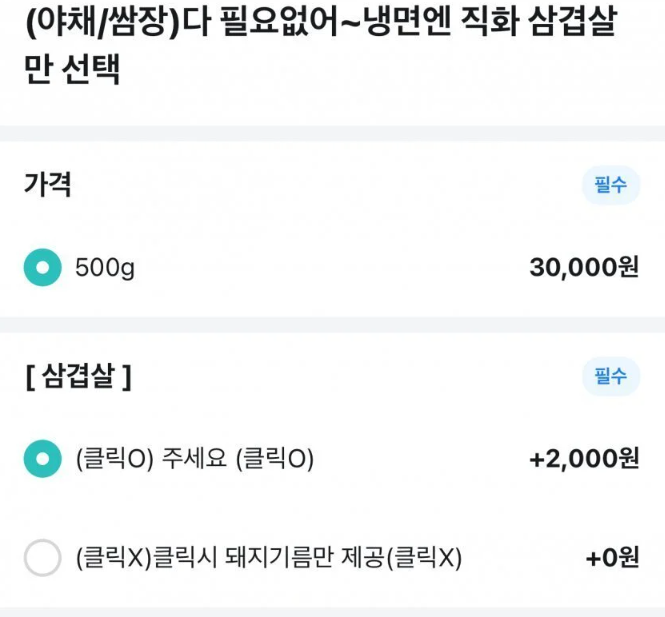Select the (클릭O) 주세요 radio button

click(42, 459)
